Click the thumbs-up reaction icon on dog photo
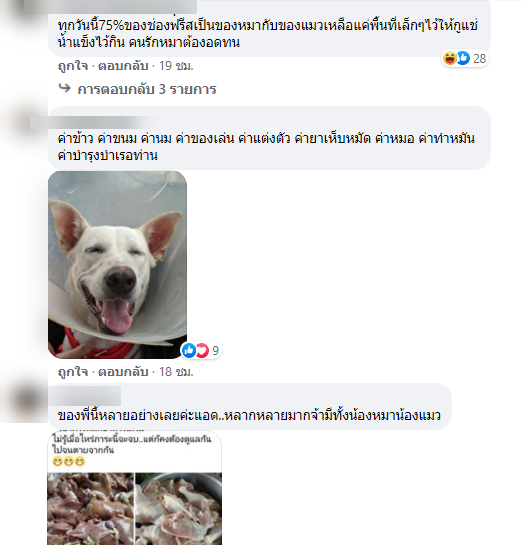Screen dimensions: 523x545 click(x=189, y=350)
